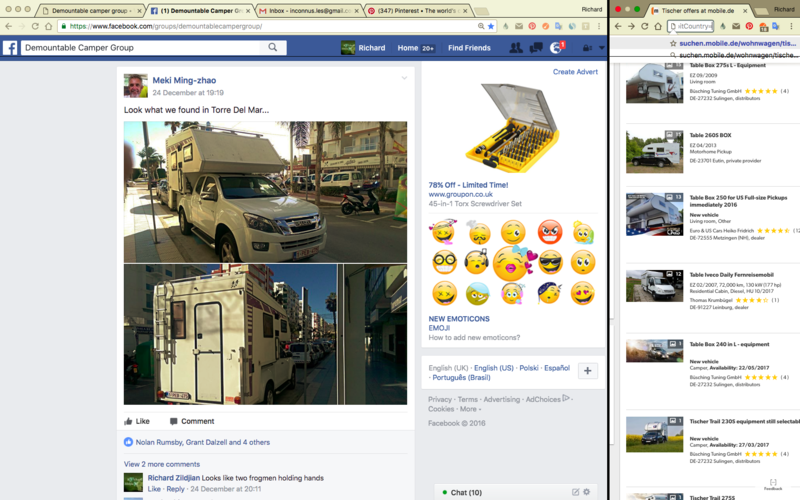Image resolution: width=800 pixels, height=500 pixels.
Task: Open Chat (10) bar
Action: [x=515, y=492]
